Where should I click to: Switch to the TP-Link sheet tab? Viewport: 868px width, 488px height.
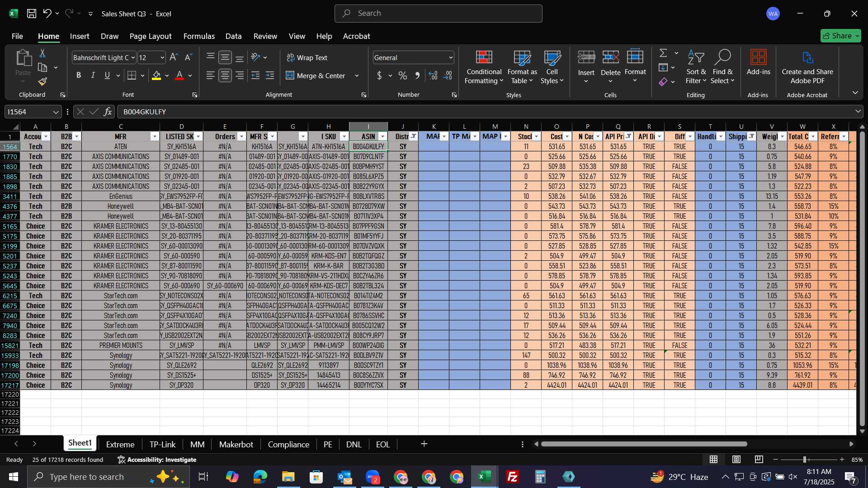162,444
